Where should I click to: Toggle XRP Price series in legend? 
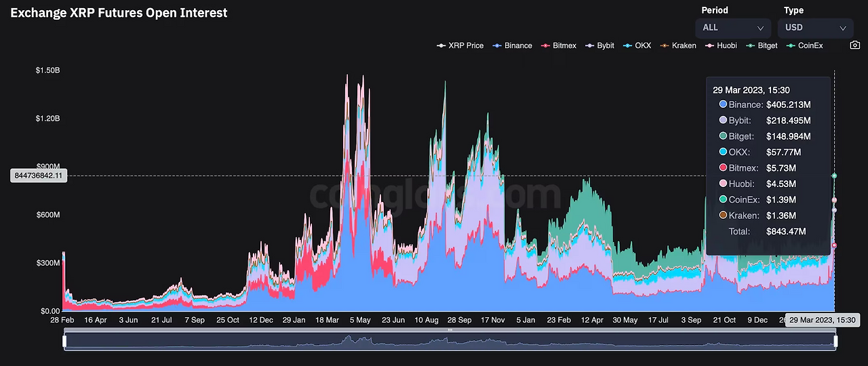[460, 45]
